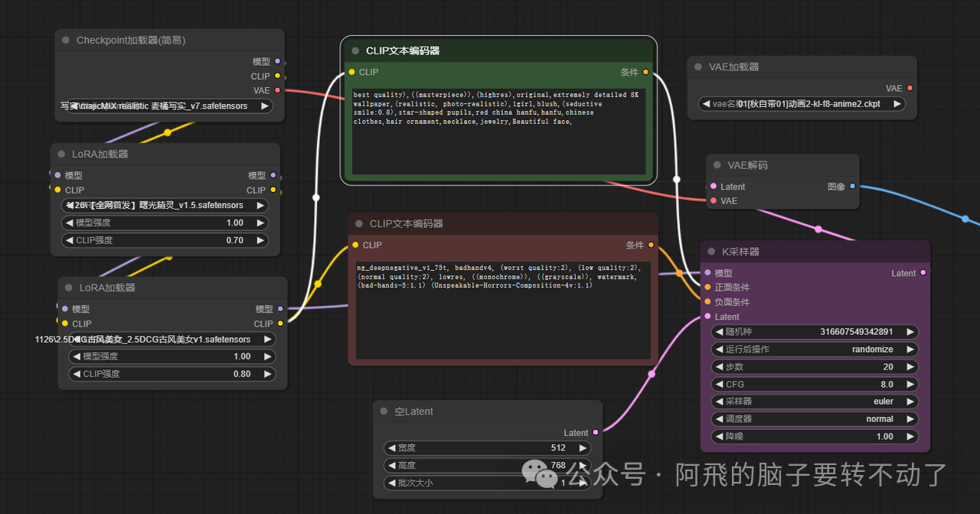Increase 步数 value with right arrow
The width and height of the screenshot is (980, 514).
(910, 367)
